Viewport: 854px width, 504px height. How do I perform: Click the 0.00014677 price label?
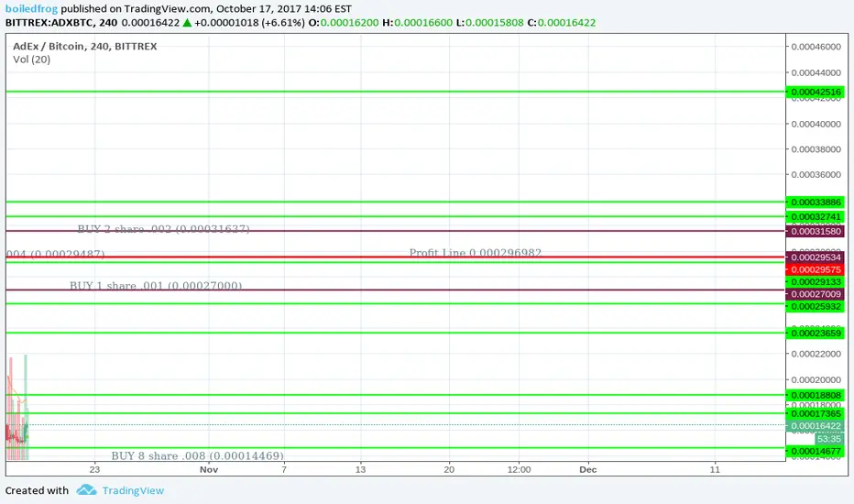point(816,451)
